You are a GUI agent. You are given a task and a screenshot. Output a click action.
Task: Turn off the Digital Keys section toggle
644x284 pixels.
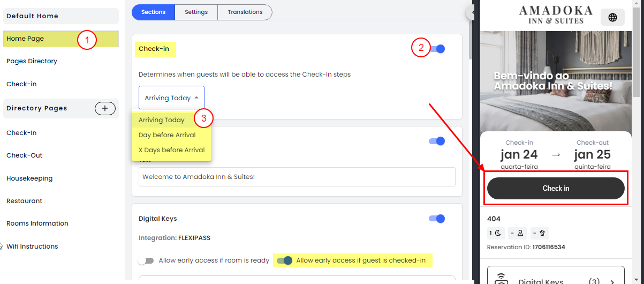click(x=437, y=219)
